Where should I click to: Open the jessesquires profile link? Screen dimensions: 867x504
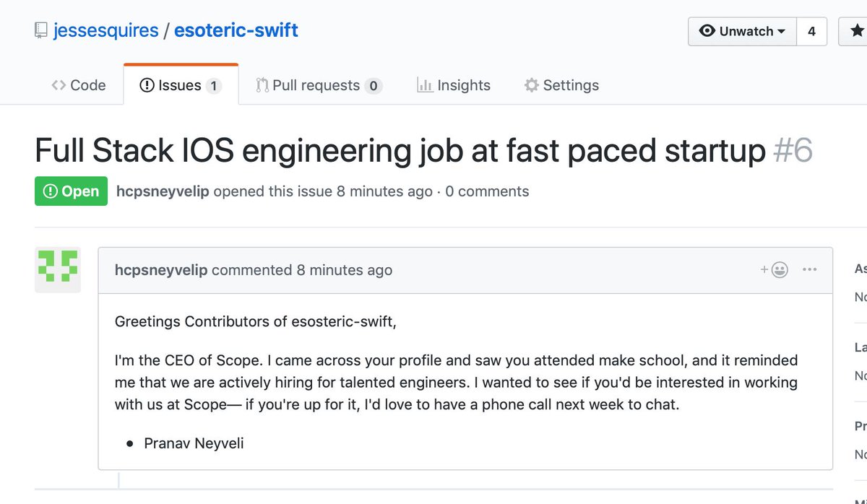(105, 31)
